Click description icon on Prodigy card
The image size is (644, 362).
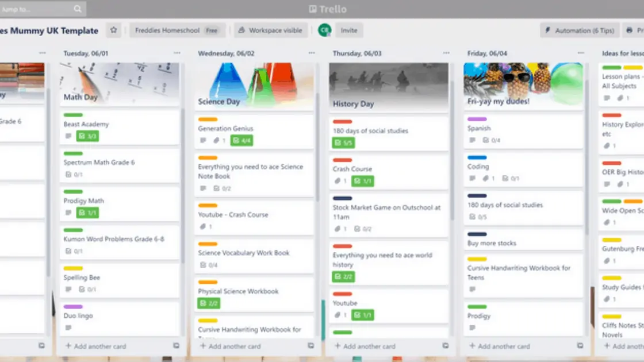(472, 328)
